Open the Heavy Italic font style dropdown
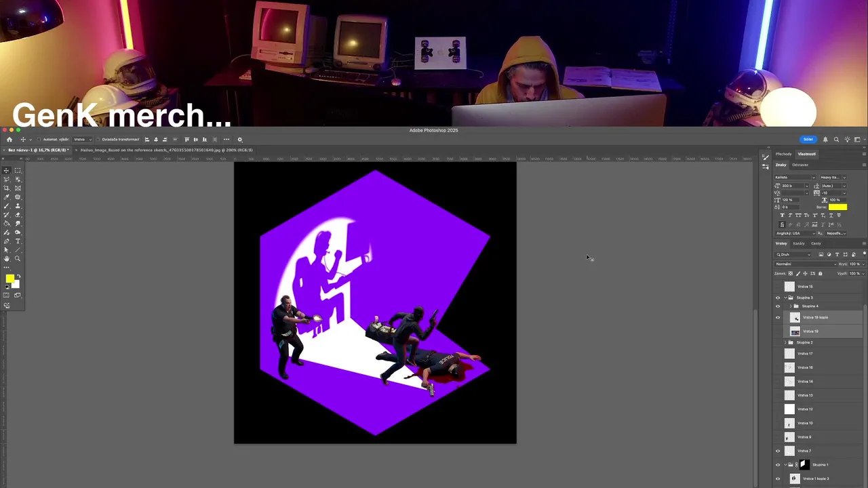This screenshot has width=868, height=488. [x=844, y=177]
